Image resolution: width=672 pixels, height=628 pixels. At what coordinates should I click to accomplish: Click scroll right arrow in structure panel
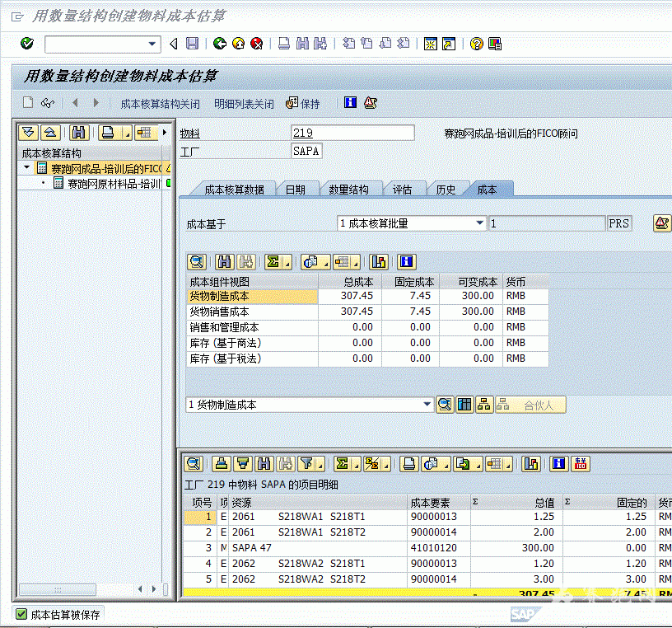154,589
